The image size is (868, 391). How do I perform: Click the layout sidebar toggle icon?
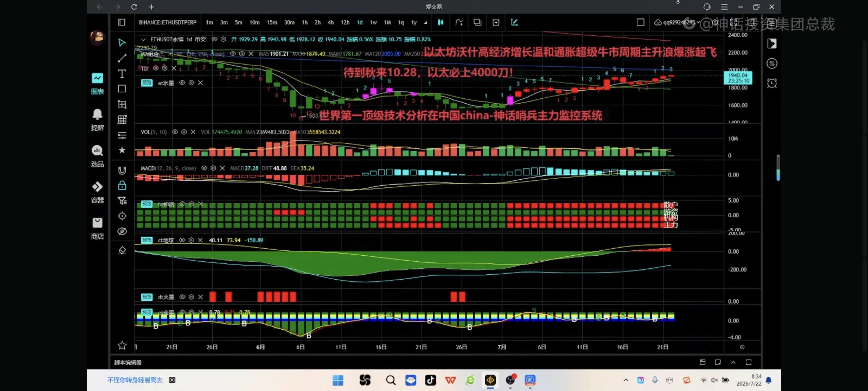coord(122,22)
